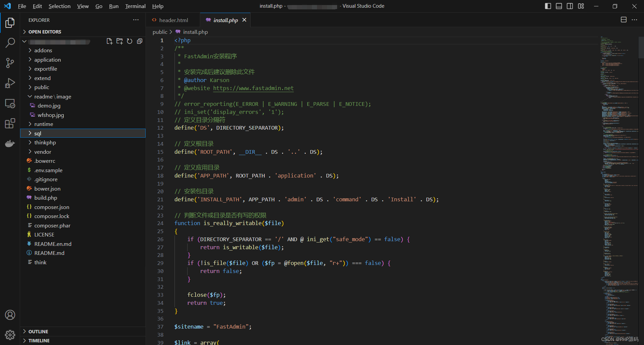Image resolution: width=644 pixels, height=345 pixels.
Task: Click the VS Code logo icon
Action: 7,6
